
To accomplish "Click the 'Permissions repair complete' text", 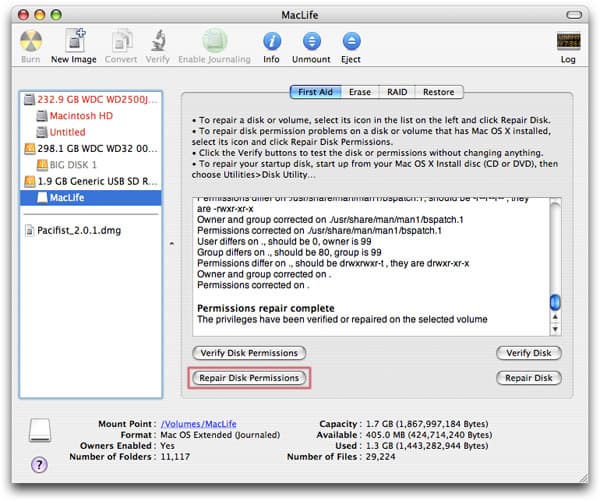I will coord(266,308).
